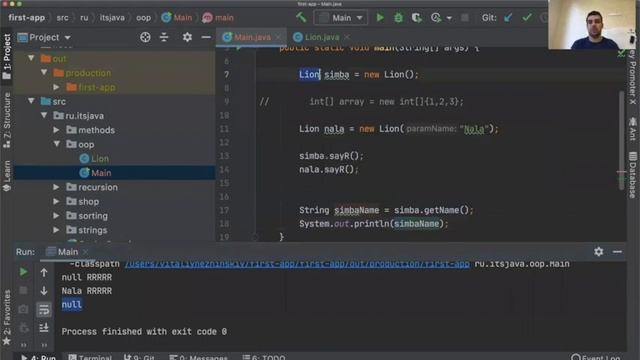Update project via Git blue arrow
The width and height of the screenshot is (640, 360).
508,18
